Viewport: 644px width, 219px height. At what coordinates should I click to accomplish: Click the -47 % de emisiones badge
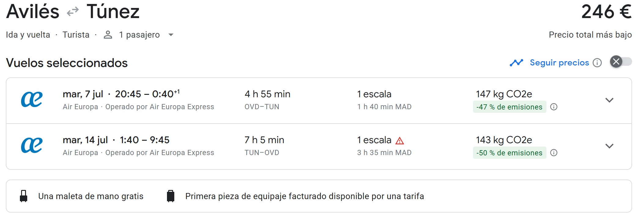[x=509, y=107]
